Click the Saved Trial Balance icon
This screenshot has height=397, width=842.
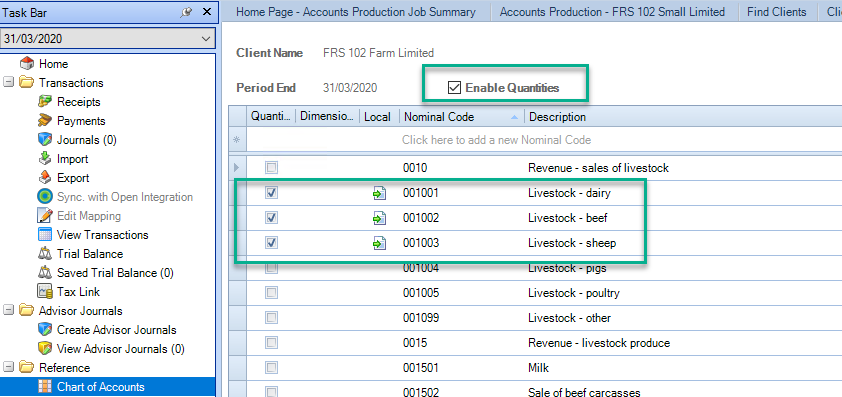[x=45, y=273]
